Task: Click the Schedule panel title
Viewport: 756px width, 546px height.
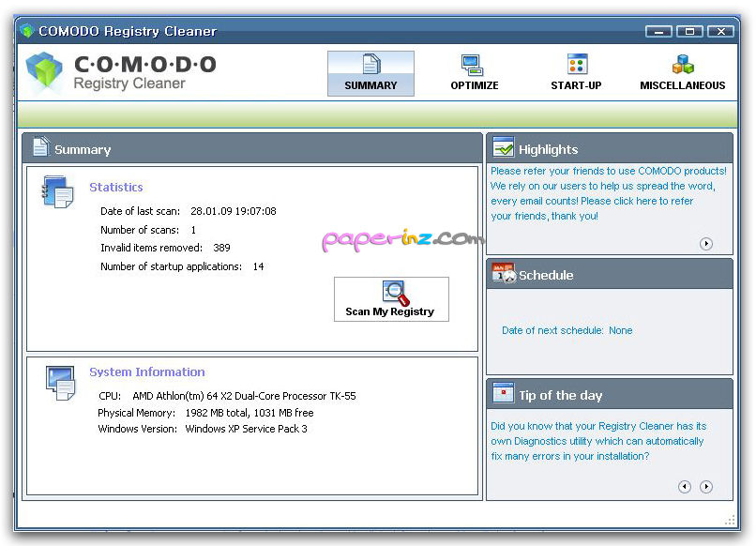Action: coord(546,276)
